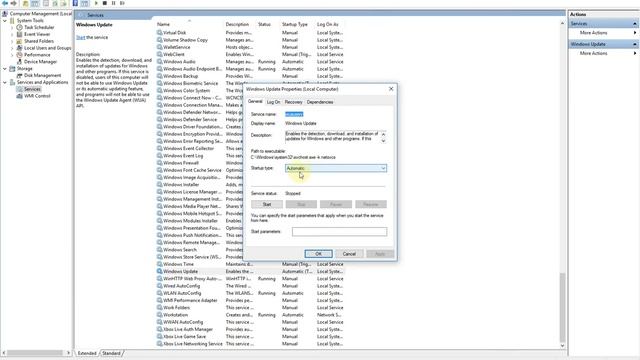Click the Xbox Live Game Save gear icon
This screenshot has height=360, width=640.
click(x=160, y=337)
